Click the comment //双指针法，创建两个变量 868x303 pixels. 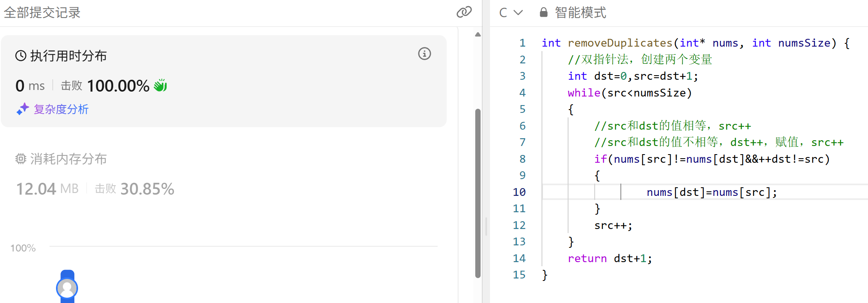point(640,60)
